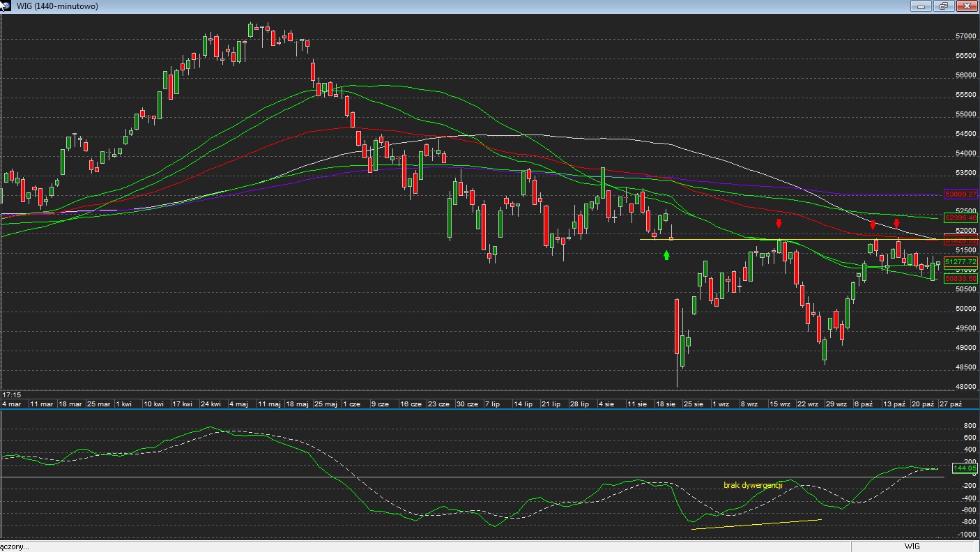The image size is (980, 552).
Task: Minimize the WIG chart window
Action: pyautogui.click(x=921, y=6)
